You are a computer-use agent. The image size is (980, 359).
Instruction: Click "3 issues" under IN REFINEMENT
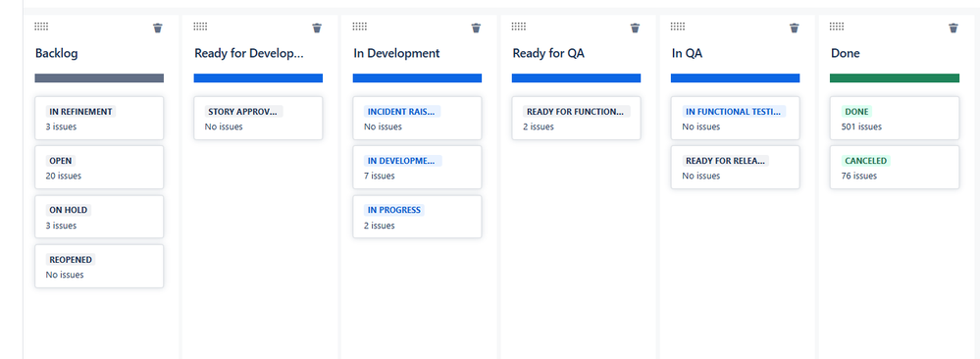pyautogui.click(x=61, y=127)
